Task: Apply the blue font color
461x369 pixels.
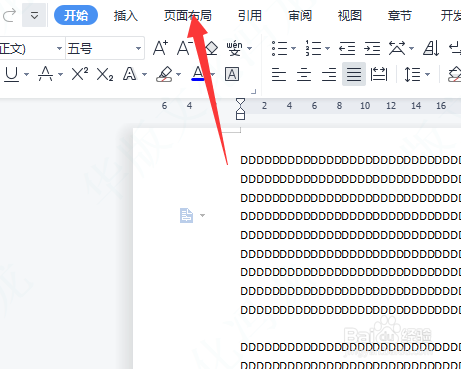Action: click(x=198, y=74)
